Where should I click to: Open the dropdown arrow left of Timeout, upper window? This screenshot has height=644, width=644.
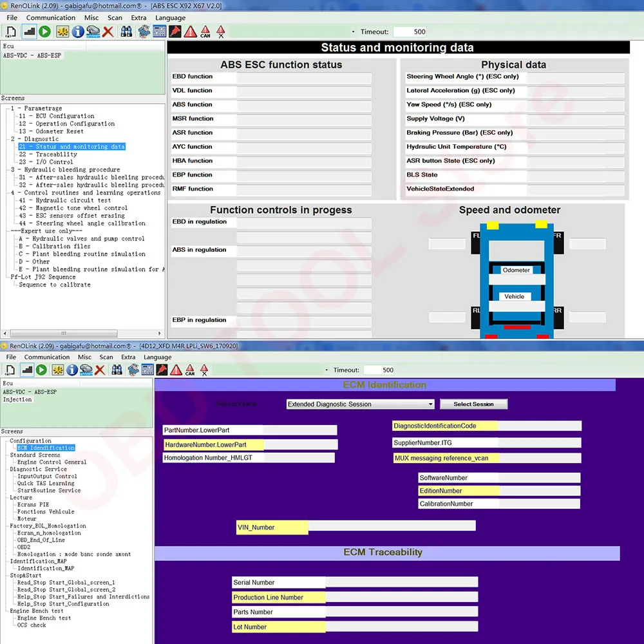tap(353, 32)
